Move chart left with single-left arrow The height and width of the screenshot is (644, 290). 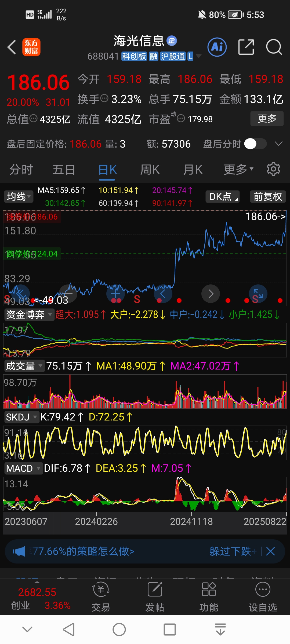[x=163, y=294]
